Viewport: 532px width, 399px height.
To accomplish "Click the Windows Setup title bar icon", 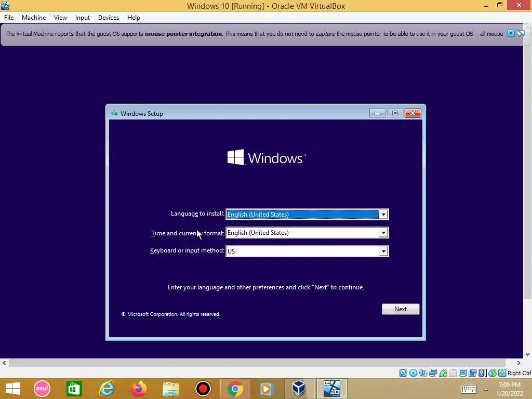I will 114,113.
